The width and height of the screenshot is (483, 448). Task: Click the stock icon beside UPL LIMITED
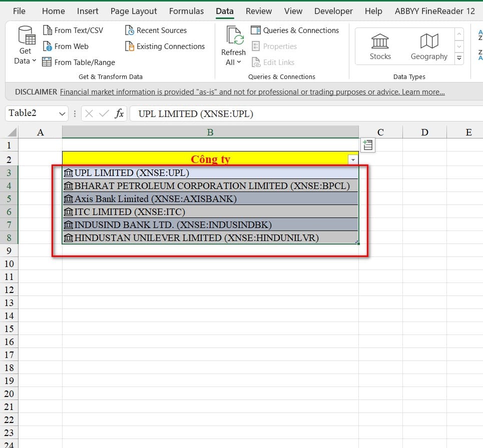tap(68, 173)
